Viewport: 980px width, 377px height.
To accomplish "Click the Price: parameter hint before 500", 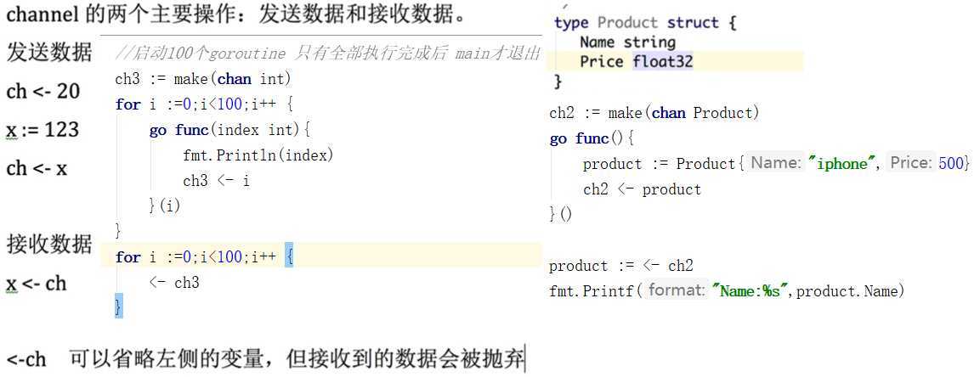I will coord(911,164).
